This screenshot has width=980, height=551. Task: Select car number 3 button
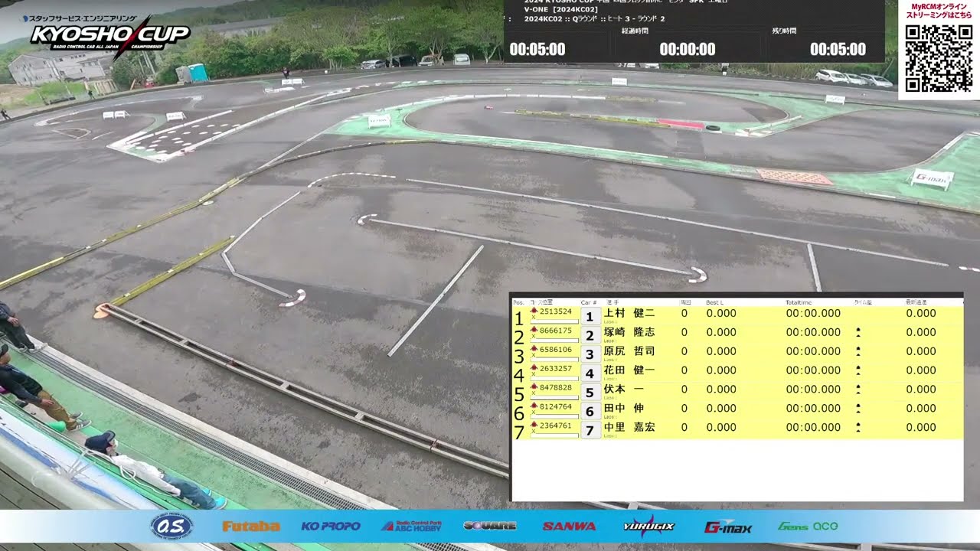click(x=590, y=354)
